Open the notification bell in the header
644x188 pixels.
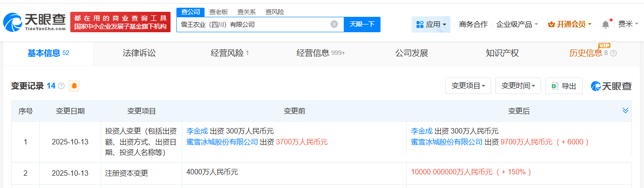pos(606,25)
